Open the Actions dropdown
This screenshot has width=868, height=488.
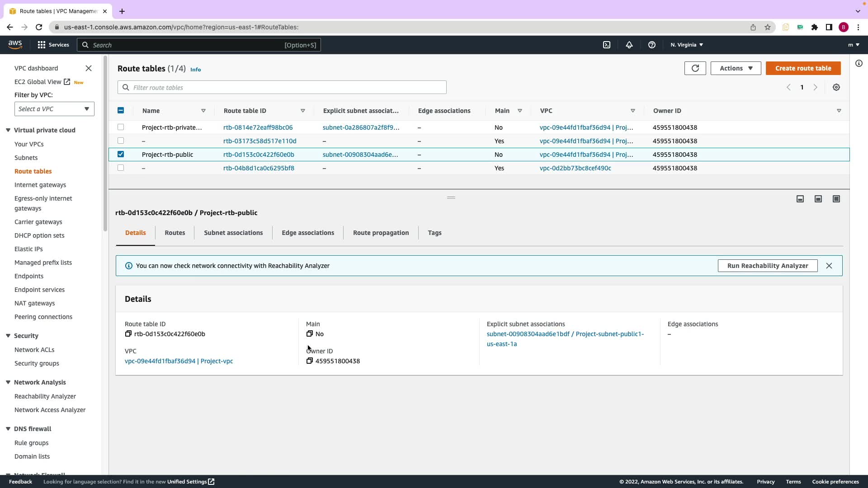[736, 68]
